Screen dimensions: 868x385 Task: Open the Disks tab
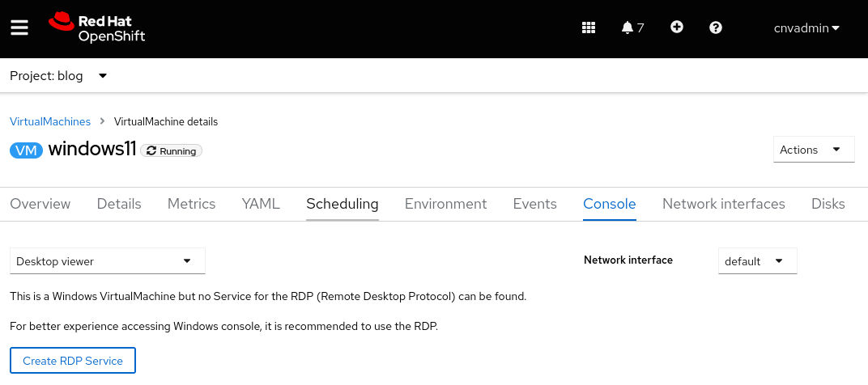click(x=828, y=204)
